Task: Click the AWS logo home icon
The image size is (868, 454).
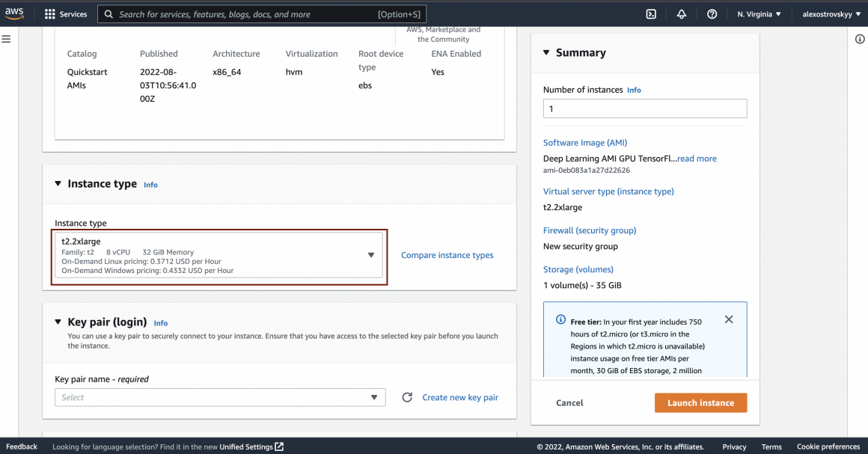Action: pyautogui.click(x=14, y=13)
